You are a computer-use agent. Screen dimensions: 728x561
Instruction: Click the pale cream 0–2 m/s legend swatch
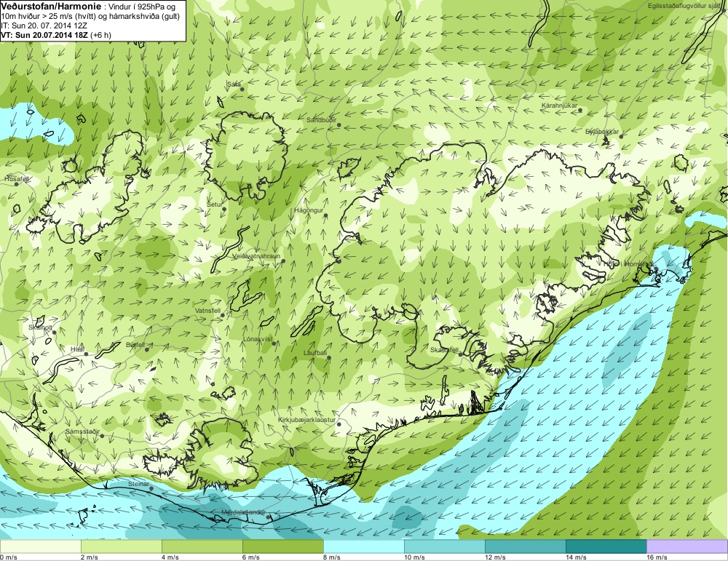(x=40, y=546)
